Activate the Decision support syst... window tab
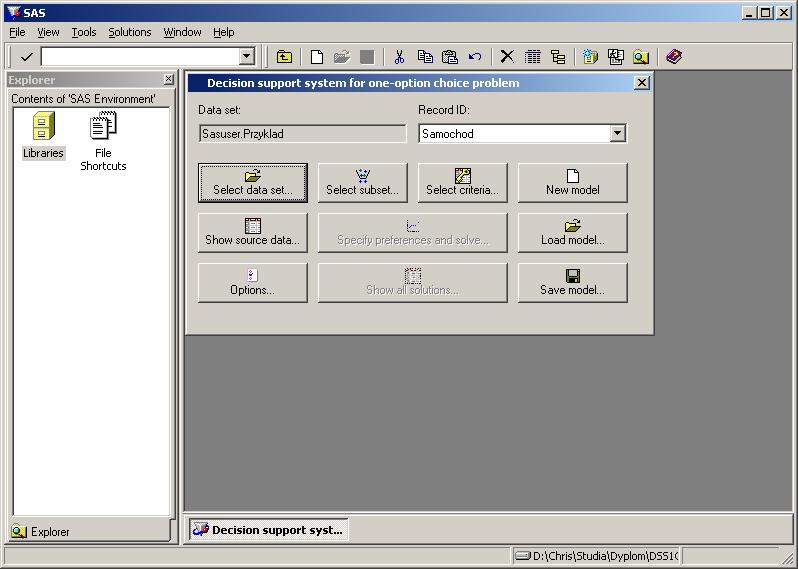The height and width of the screenshot is (569, 798). tap(269, 530)
